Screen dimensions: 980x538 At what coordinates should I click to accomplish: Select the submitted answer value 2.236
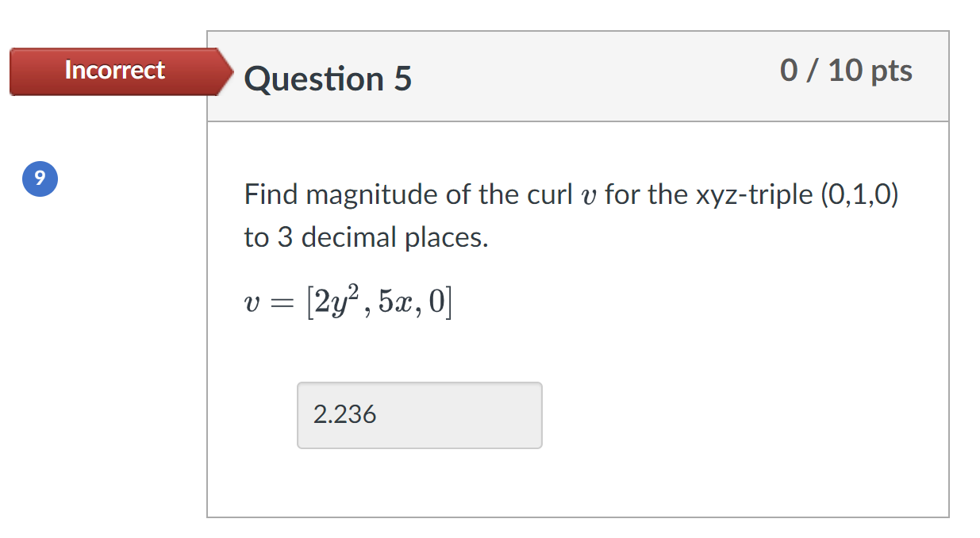[x=344, y=414]
